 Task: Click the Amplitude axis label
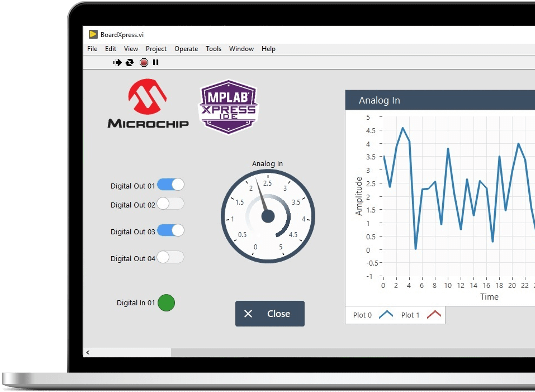(359, 196)
